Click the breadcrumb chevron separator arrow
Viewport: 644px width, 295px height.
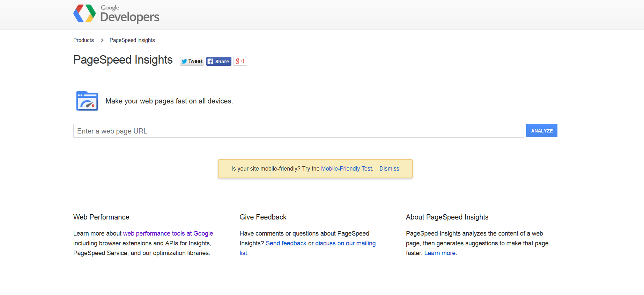[102, 40]
